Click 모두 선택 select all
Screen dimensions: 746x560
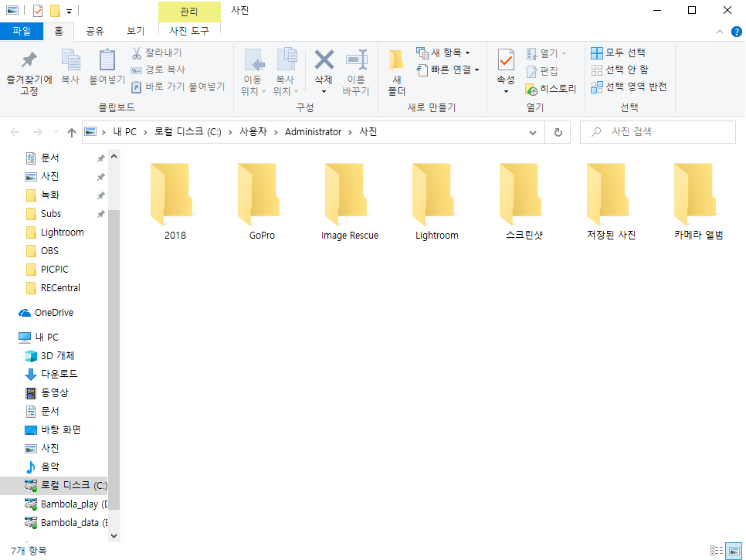[x=619, y=53]
